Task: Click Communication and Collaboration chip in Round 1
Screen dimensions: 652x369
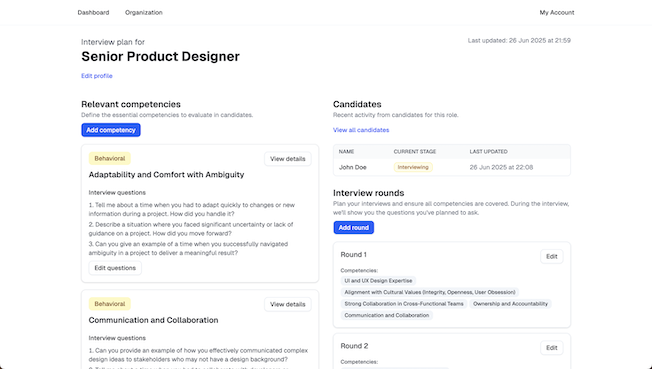Action: (387, 315)
